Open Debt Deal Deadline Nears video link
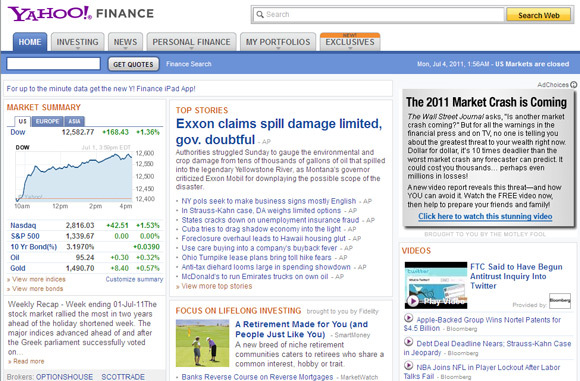This screenshot has width=580, height=381. [487, 348]
